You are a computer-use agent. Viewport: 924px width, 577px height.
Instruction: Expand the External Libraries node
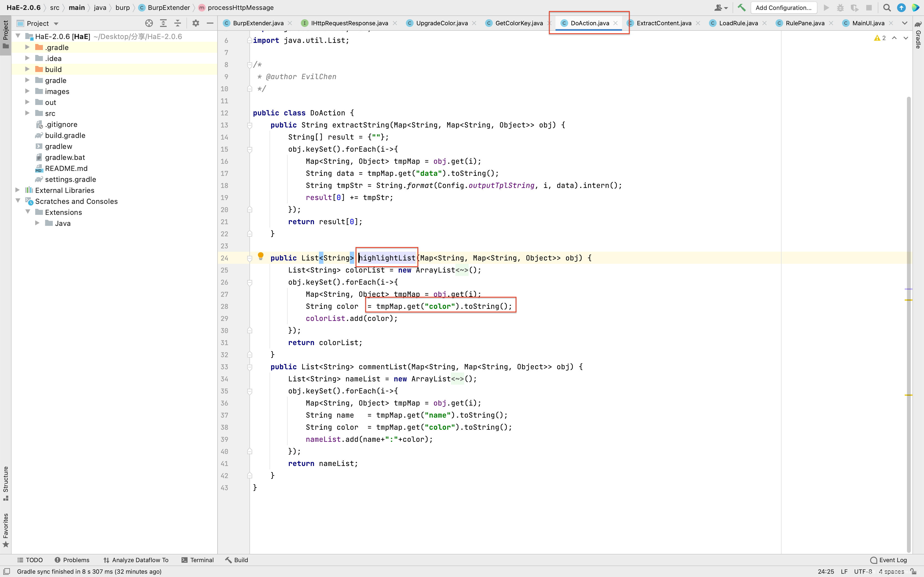point(18,190)
